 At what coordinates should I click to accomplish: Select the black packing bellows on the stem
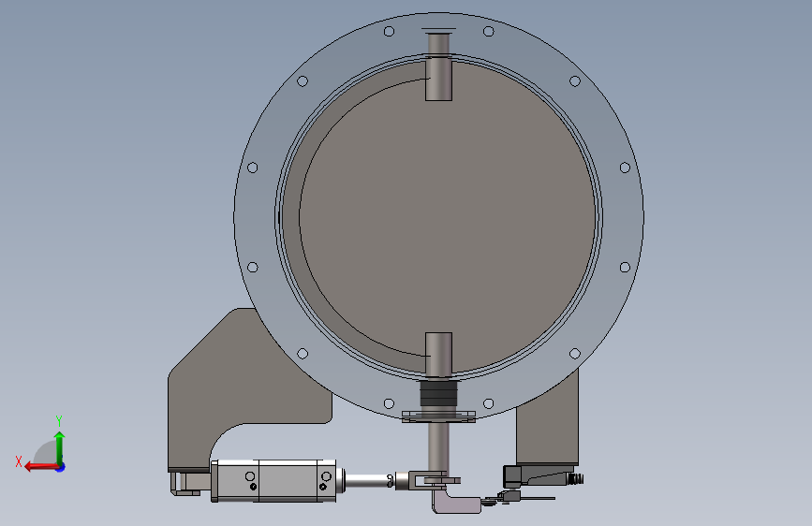pyautogui.click(x=438, y=393)
